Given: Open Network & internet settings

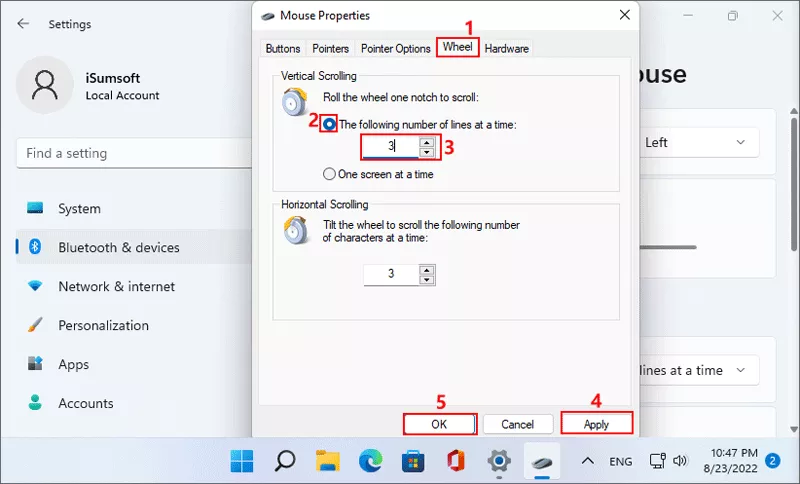Looking at the screenshot, I should pos(134,286).
